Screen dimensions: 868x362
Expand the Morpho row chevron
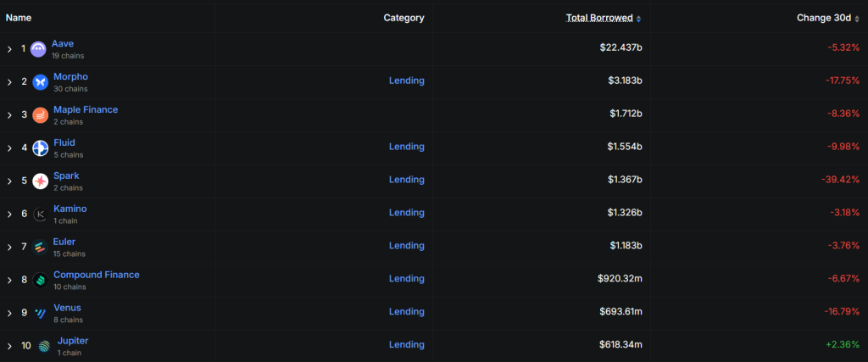coord(9,82)
